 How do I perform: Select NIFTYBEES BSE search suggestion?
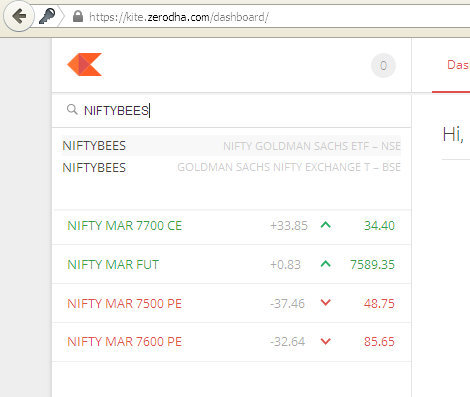tap(232, 167)
